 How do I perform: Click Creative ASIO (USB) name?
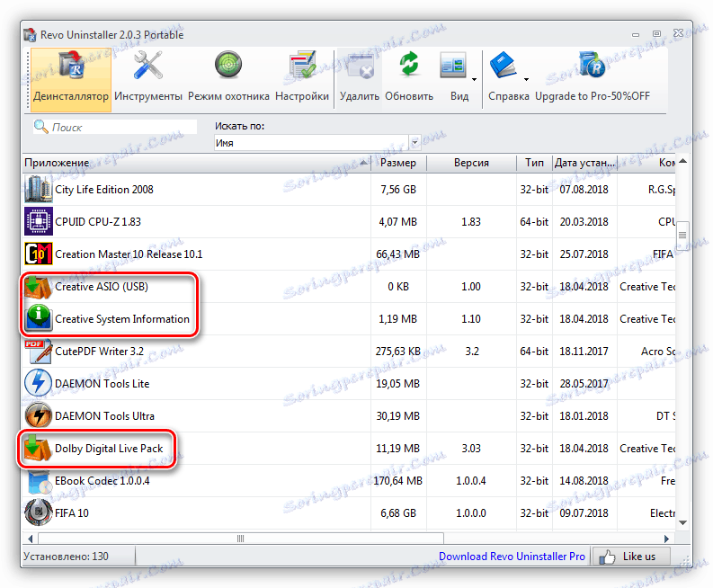pyautogui.click(x=102, y=287)
